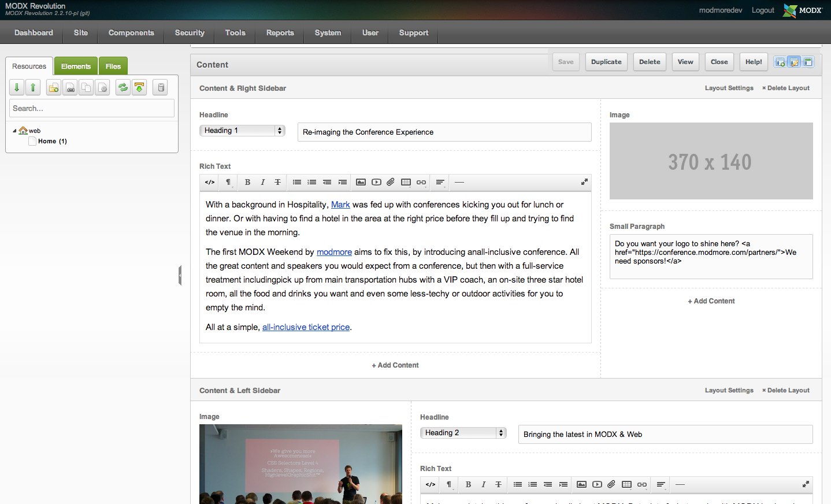Open the Reports menu
Viewport: 831px width, 504px height.
click(280, 33)
